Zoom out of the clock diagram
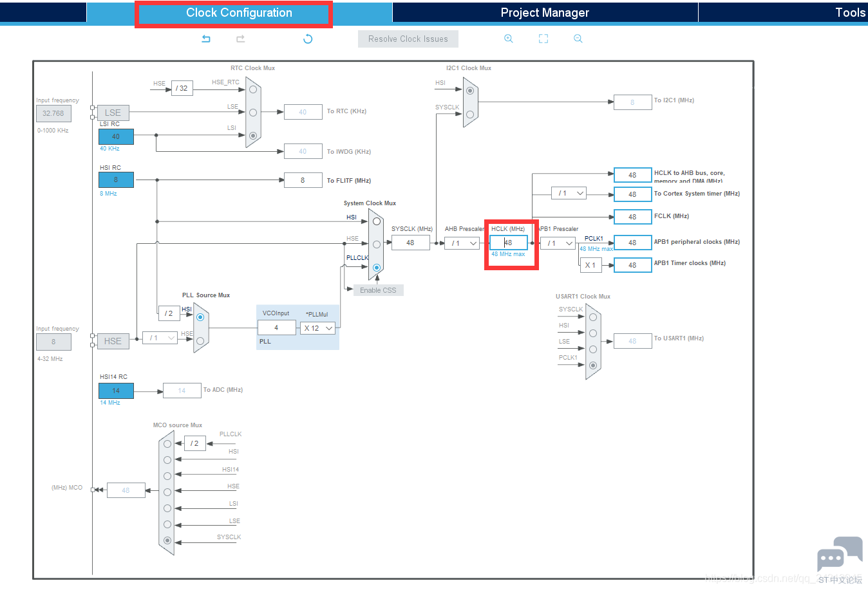Viewport: 868px width, 590px height. [x=578, y=39]
